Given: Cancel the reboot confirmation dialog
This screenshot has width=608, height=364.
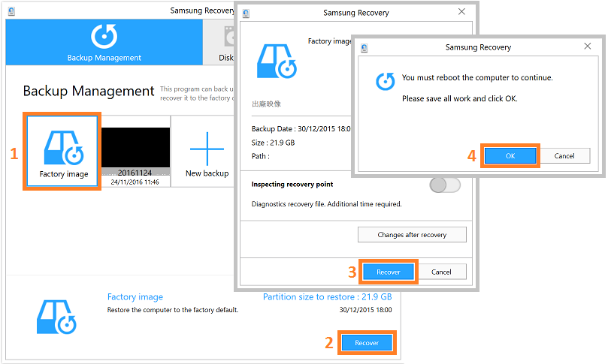Looking at the screenshot, I should (x=564, y=155).
